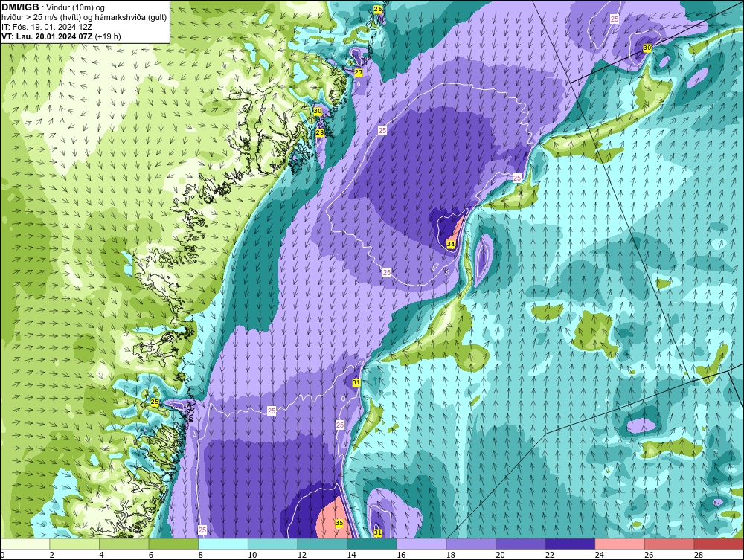Click the 2–4 m/s pale green legend swatch
The image size is (744, 560).
pyautogui.click(x=74, y=544)
